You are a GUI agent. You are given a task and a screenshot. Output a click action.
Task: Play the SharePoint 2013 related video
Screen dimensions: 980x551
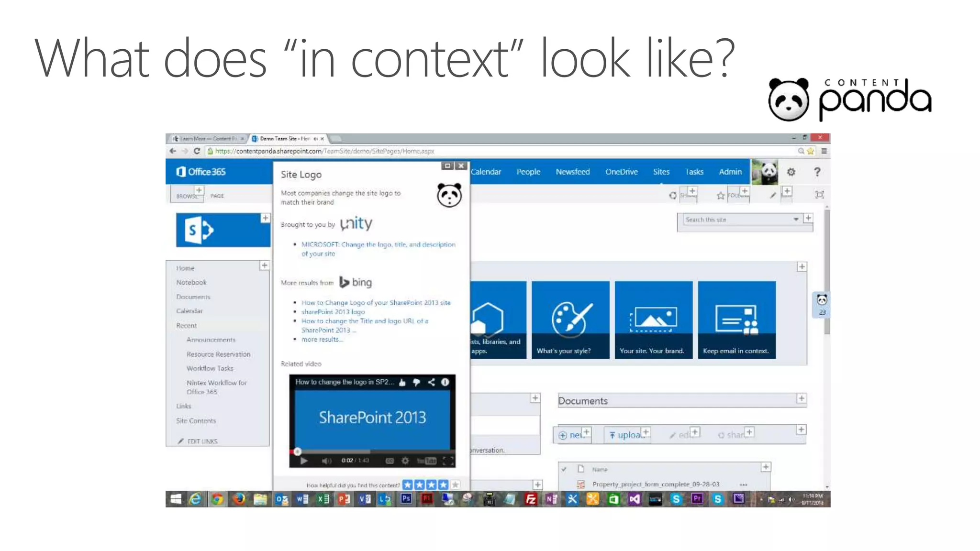[x=304, y=461]
